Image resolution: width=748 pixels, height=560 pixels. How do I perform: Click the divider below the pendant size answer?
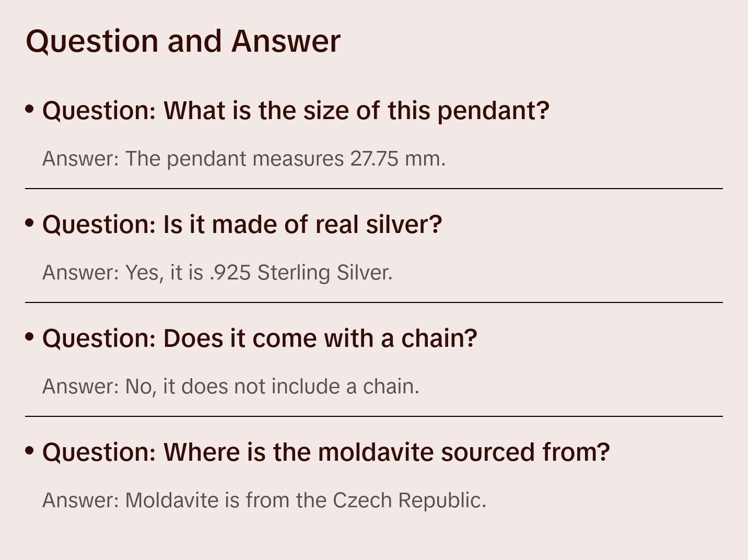374,189
